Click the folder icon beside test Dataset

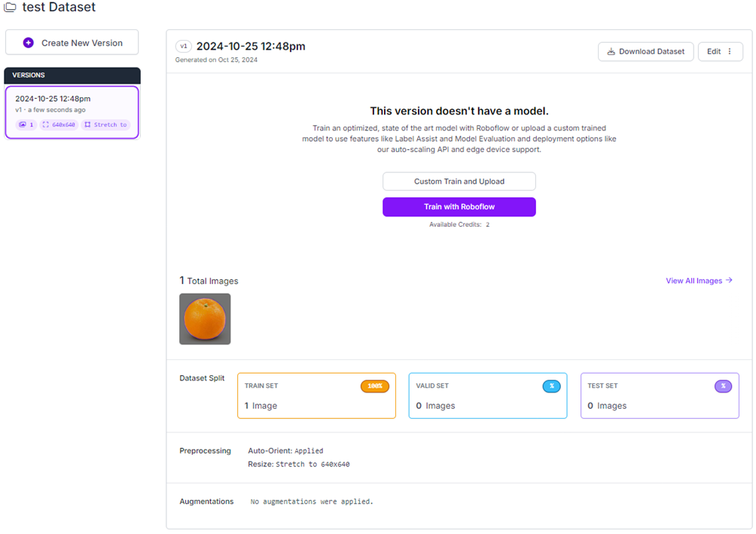(10, 8)
